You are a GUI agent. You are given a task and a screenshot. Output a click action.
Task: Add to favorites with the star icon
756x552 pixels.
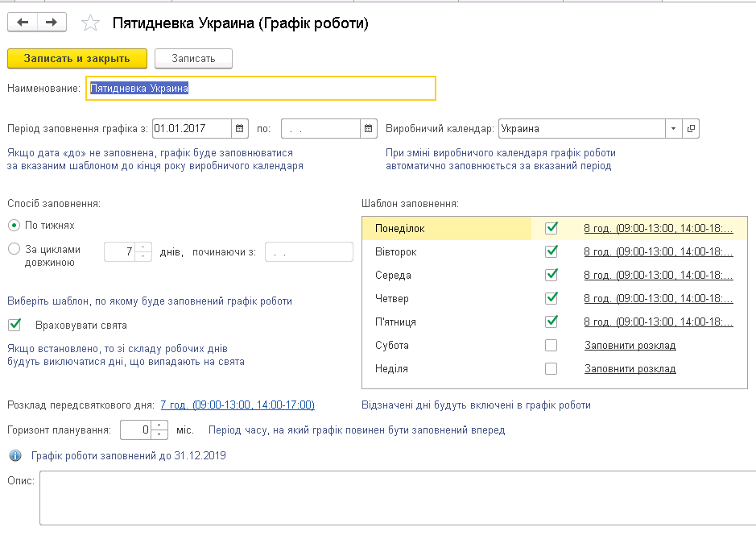pyautogui.click(x=90, y=23)
